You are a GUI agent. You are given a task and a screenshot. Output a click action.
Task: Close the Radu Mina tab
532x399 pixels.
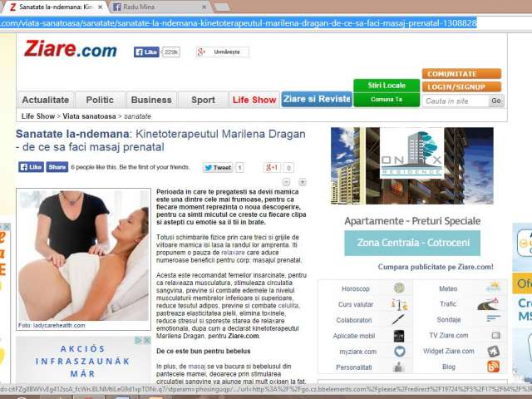pyautogui.click(x=204, y=7)
